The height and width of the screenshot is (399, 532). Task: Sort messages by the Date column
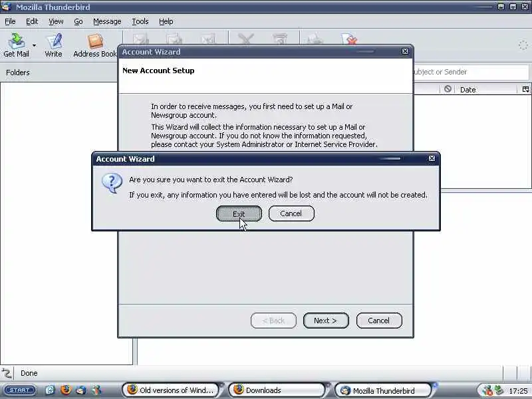(487, 90)
